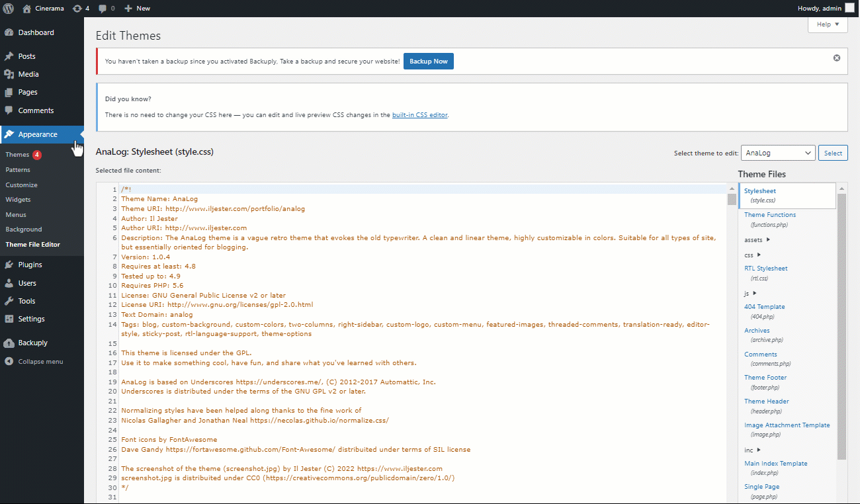
Task: Open the comments bubble icon in admin bar
Action: pyautogui.click(x=103, y=9)
